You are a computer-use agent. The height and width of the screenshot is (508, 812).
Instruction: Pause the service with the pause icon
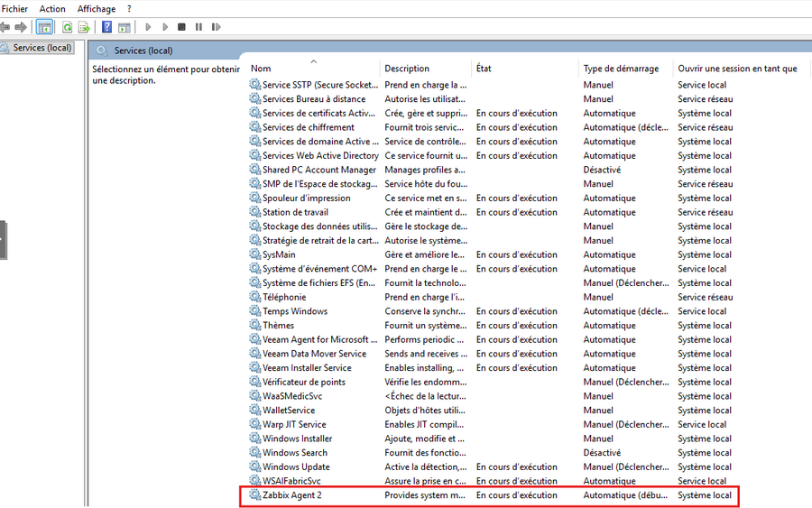click(198, 27)
